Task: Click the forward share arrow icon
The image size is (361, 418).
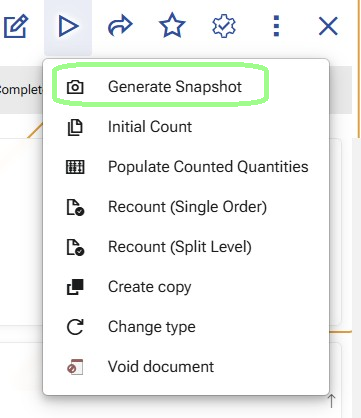Action: point(120,26)
